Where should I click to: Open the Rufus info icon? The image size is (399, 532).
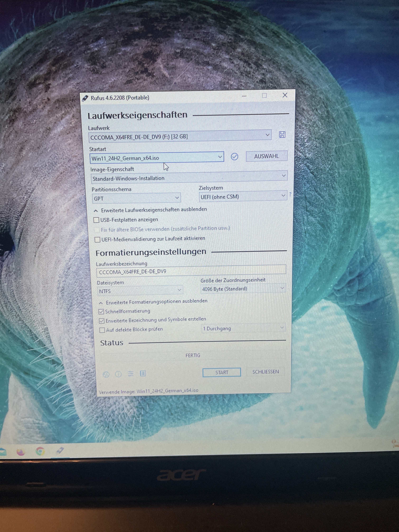pyautogui.click(x=118, y=374)
